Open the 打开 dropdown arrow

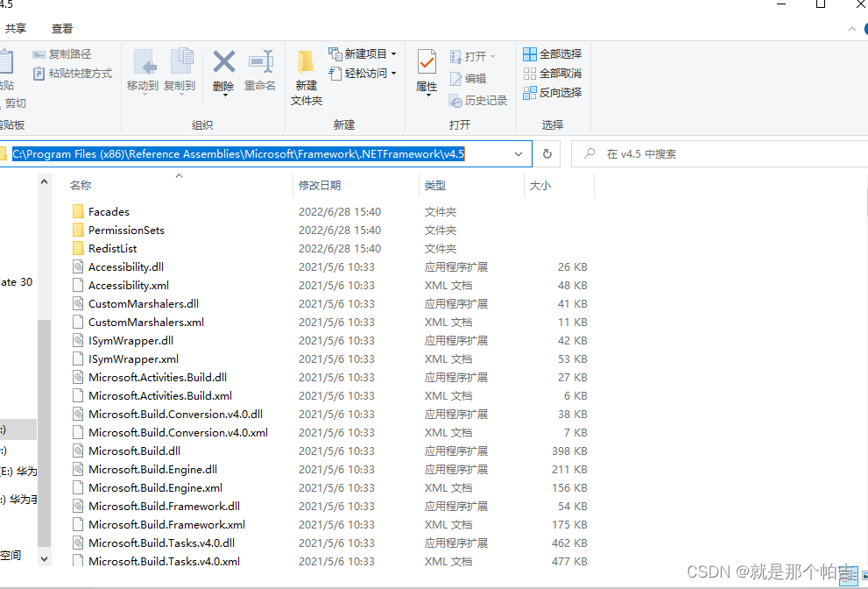coord(495,55)
